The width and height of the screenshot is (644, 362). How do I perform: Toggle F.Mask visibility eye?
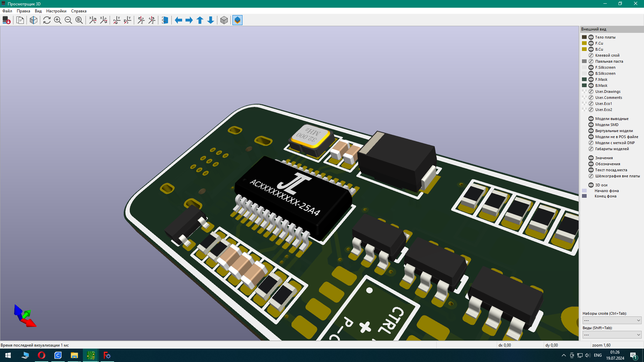click(x=591, y=79)
